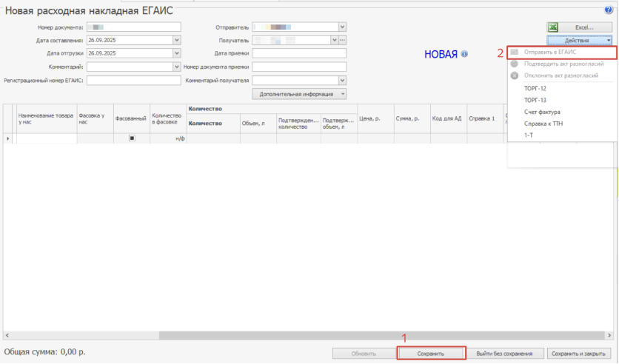This screenshot has height=364, width=619.
Task: Open the Дополнительная информация dropdown
Action: (299, 94)
